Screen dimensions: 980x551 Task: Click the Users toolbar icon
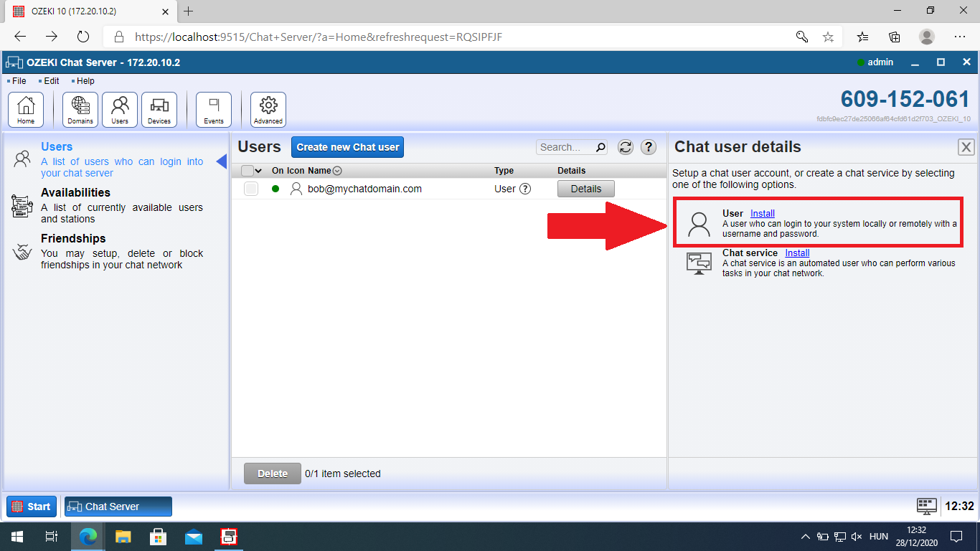120,110
